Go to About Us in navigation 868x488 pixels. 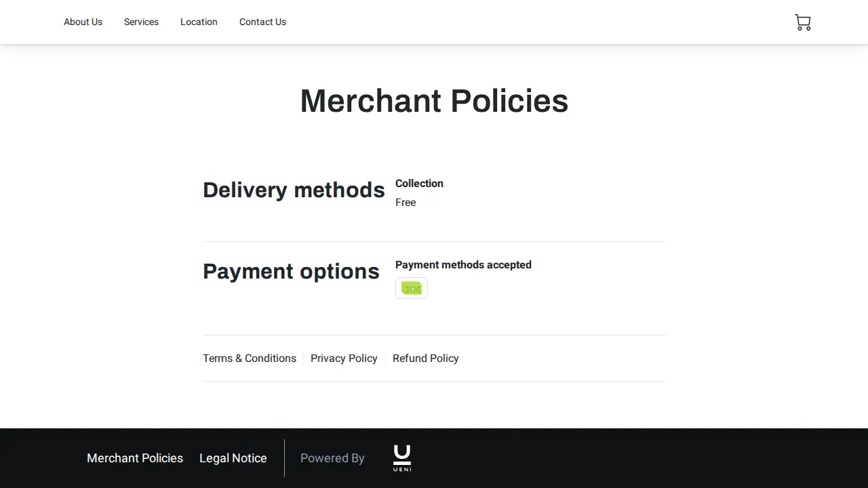83,22
